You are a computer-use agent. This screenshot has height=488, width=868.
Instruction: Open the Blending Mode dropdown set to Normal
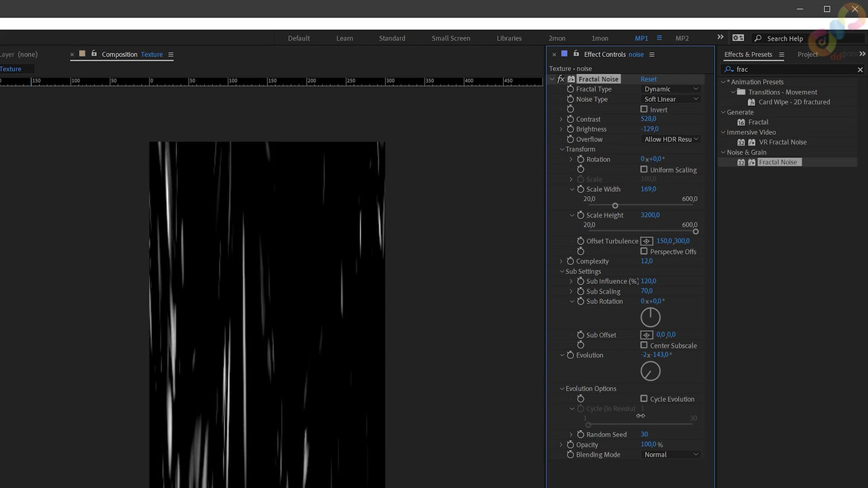point(671,455)
